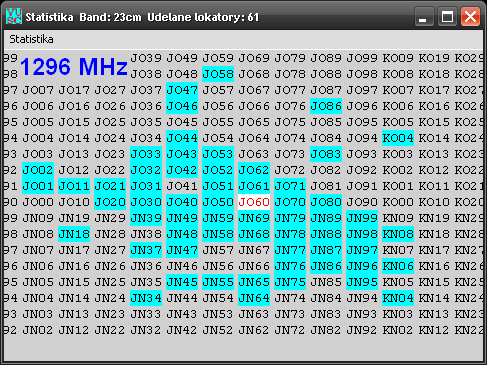Select highlighted locator JN77
This screenshot has width=487, height=365.
coord(290,250)
